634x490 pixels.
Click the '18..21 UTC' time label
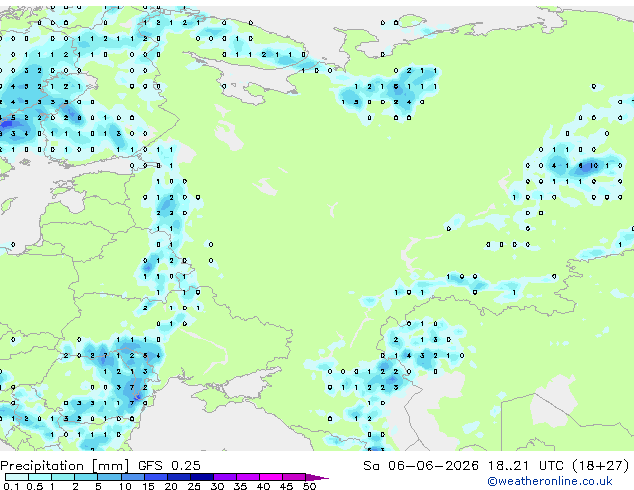pos(525,466)
